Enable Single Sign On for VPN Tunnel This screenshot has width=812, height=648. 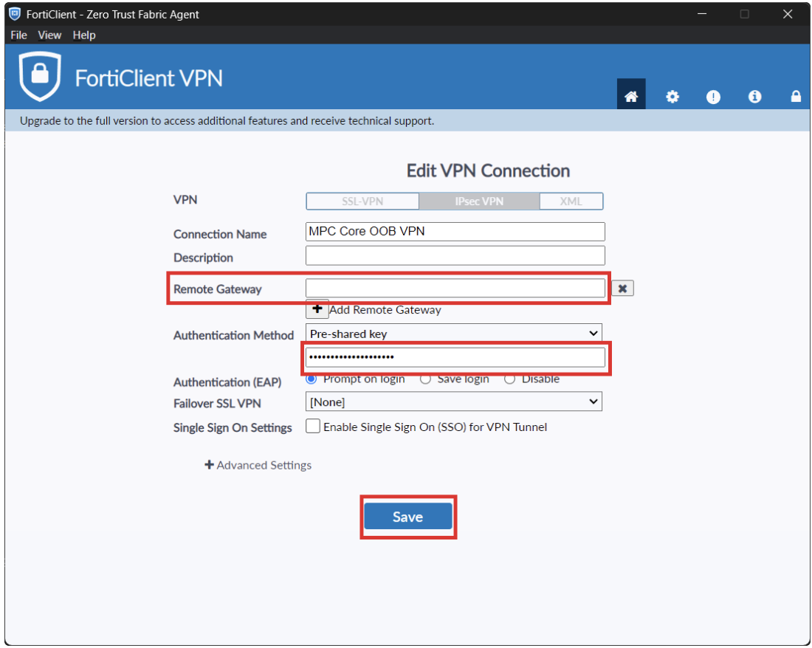[x=313, y=426]
